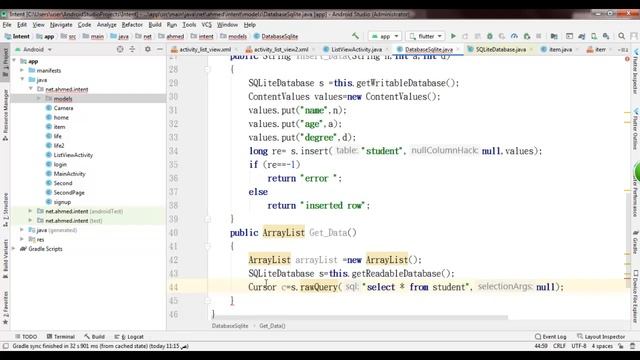Open the Android project view dropdown
640x360 pixels.
(x=33, y=49)
